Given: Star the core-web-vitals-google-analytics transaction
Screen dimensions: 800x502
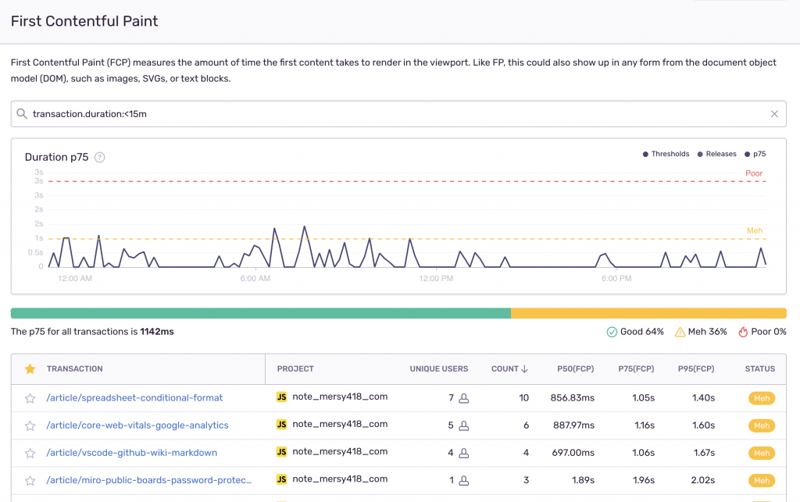Looking at the screenshot, I should click(30, 426).
